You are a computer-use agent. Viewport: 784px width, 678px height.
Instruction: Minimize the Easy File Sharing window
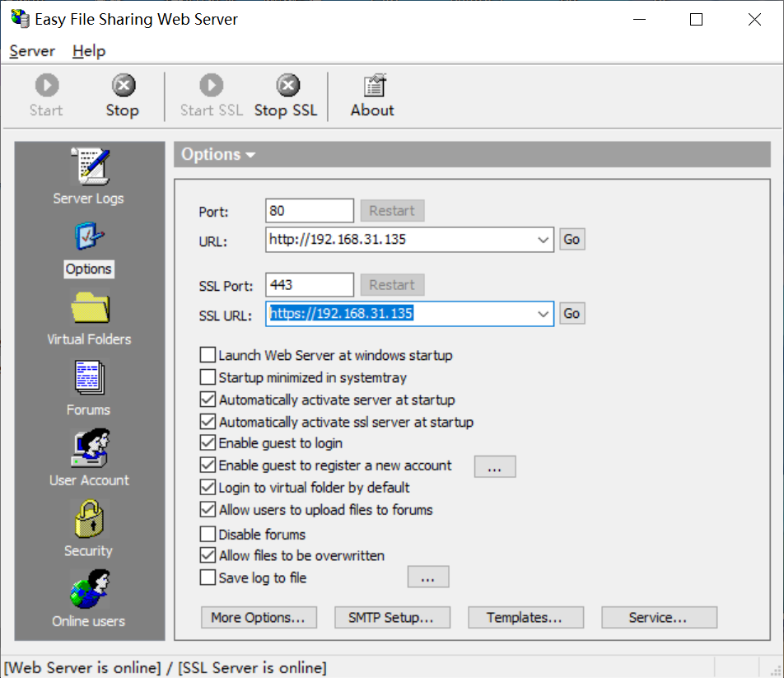pyautogui.click(x=640, y=20)
